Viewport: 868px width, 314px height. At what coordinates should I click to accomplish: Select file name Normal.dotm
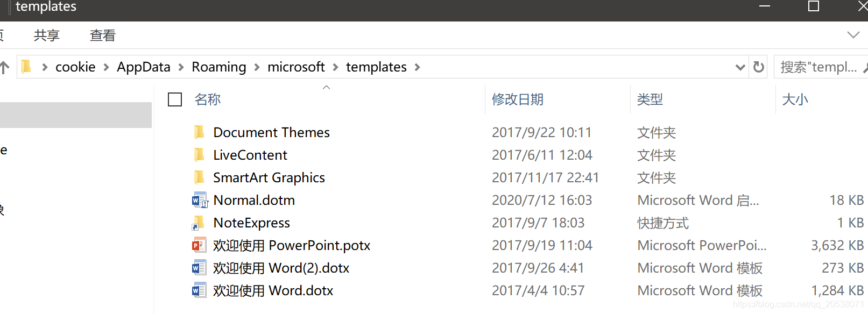254,200
